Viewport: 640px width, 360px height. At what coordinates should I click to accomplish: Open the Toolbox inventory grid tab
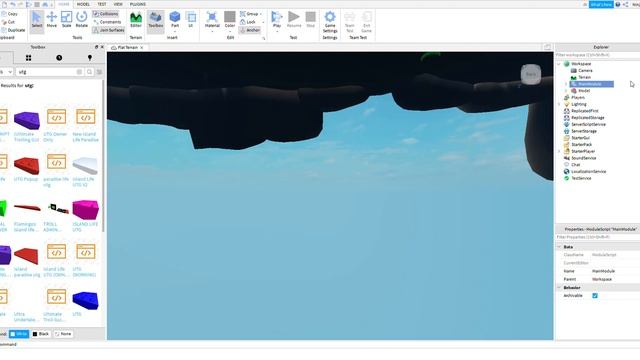pyautogui.click(x=29, y=58)
